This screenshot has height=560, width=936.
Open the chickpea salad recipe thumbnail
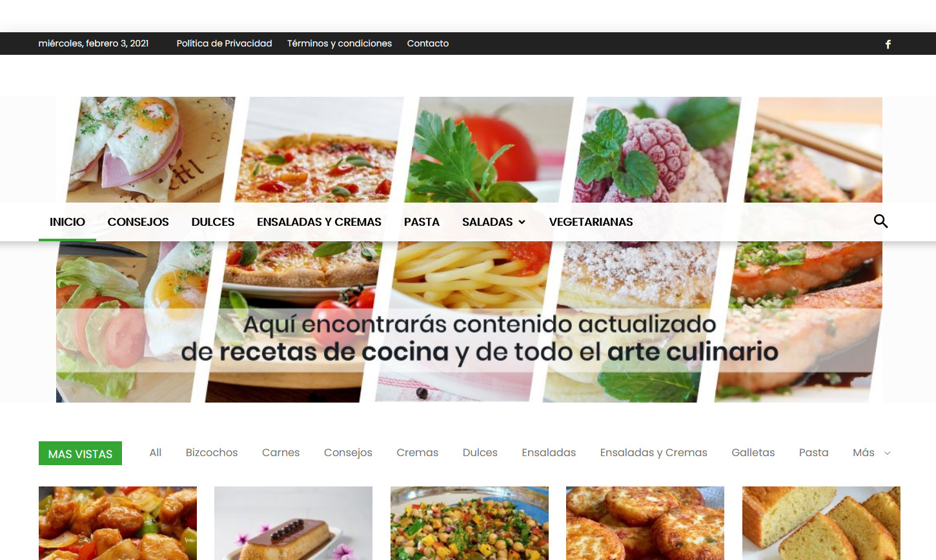pyautogui.click(x=469, y=523)
